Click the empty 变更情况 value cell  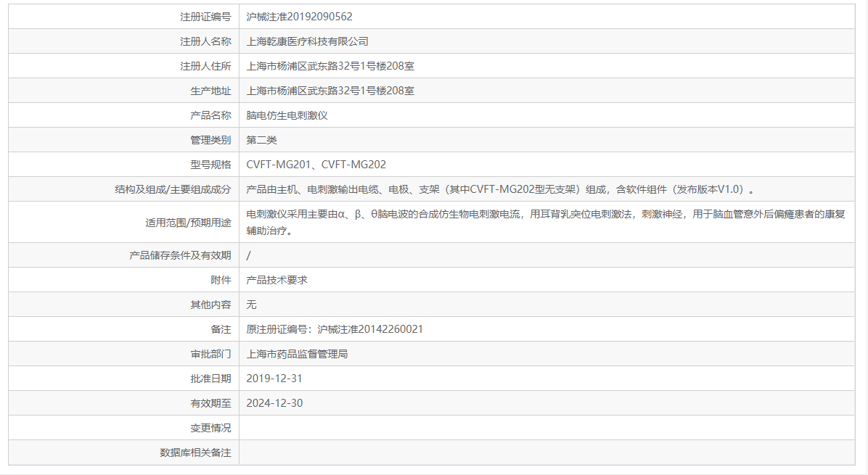435,427
